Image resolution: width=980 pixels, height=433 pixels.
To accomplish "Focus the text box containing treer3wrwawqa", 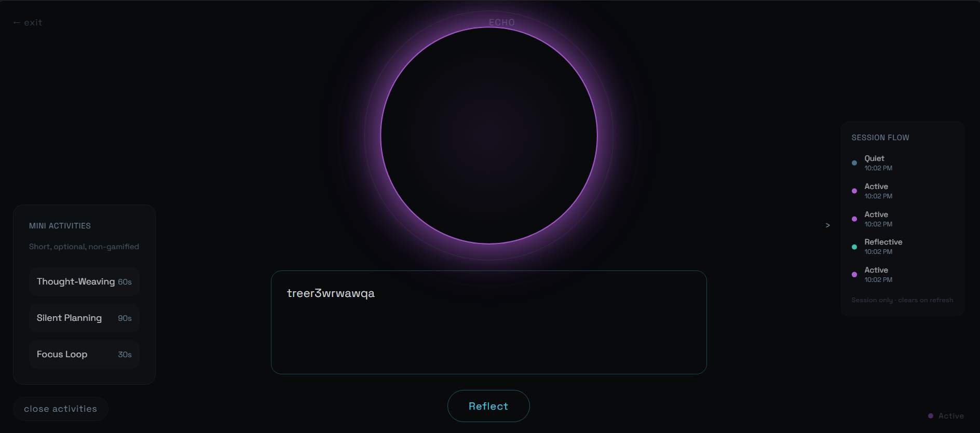I will coord(489,322).
